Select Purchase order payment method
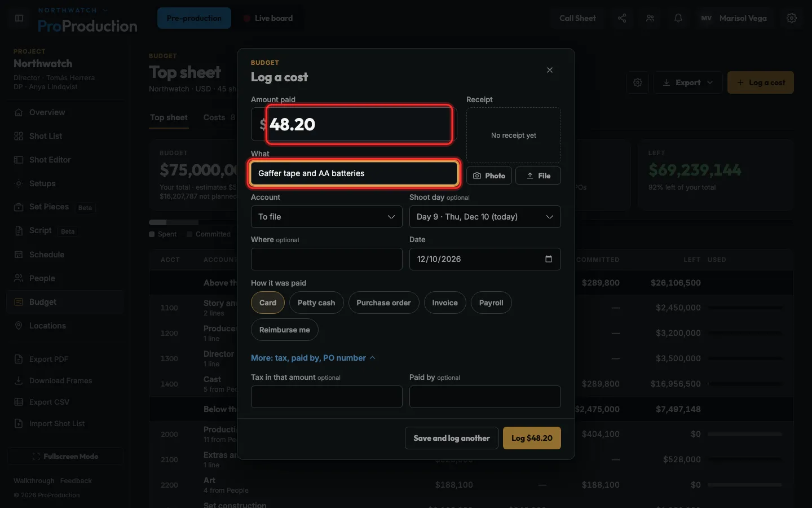The width and height of the screenshot is (812, 508). point(383,303)
